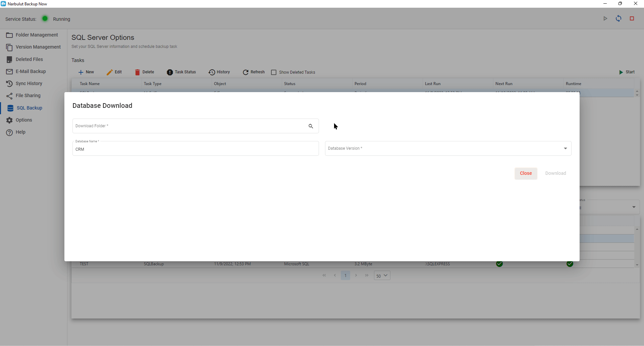
Task: Click the tasks table scroll down arrow
Action: pyautogui.click(x=637, y=95)
